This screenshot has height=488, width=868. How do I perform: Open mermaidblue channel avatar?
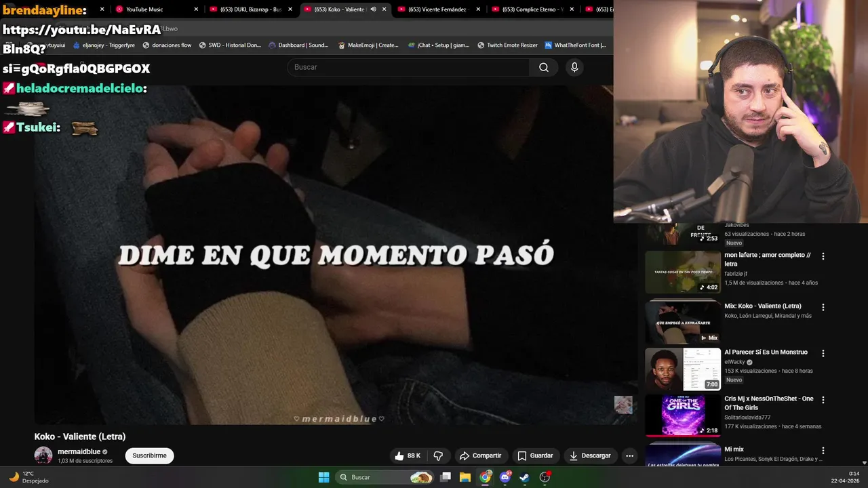(43, 455)
